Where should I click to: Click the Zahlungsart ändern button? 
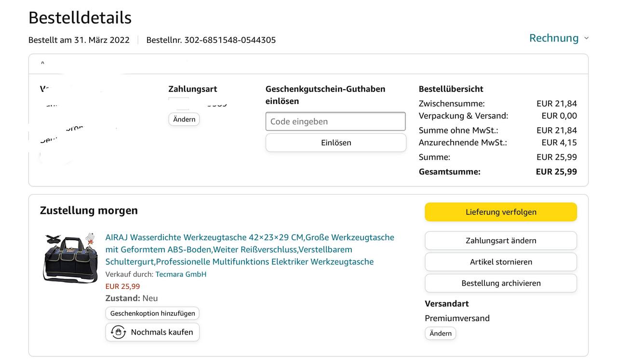pyautogui.click(x=501, y=241)
